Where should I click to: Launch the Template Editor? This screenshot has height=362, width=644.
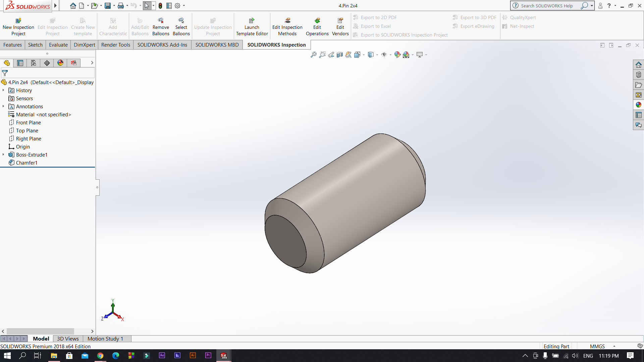click(x=252, y=27)
